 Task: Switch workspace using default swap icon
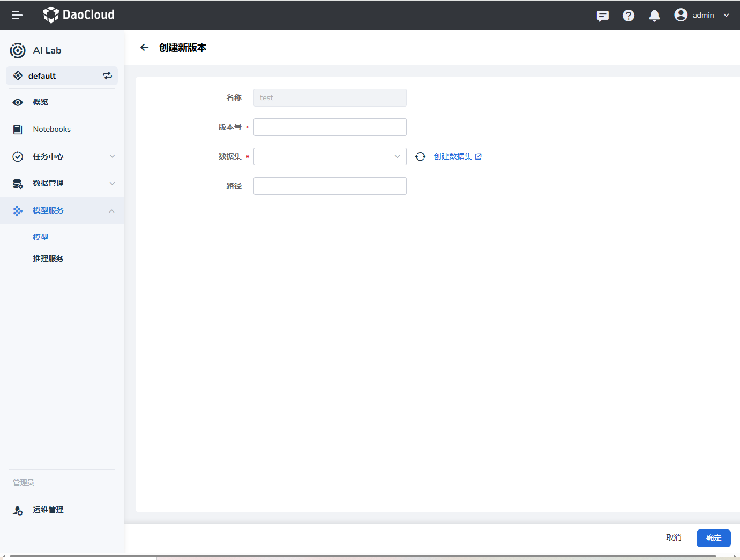coord(107,76)
